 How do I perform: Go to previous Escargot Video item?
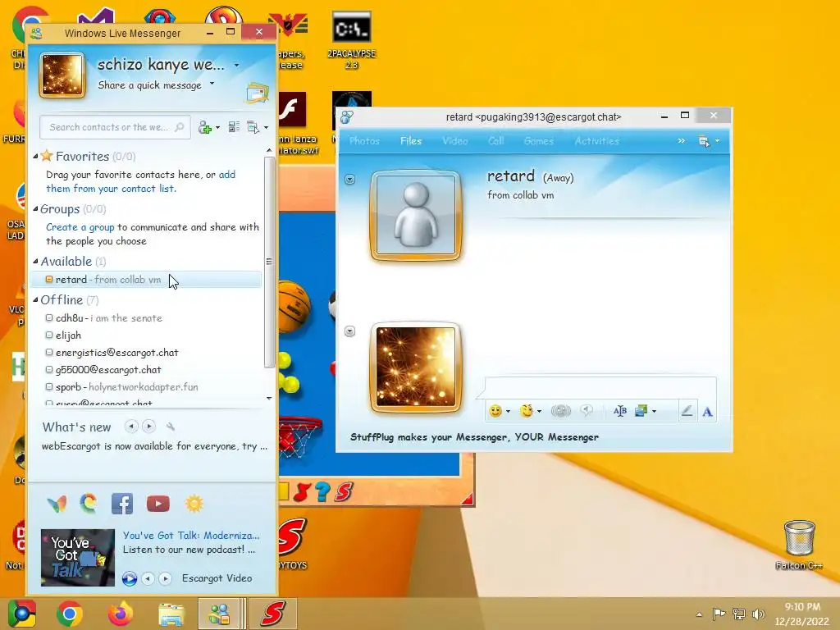pos(148,578)
